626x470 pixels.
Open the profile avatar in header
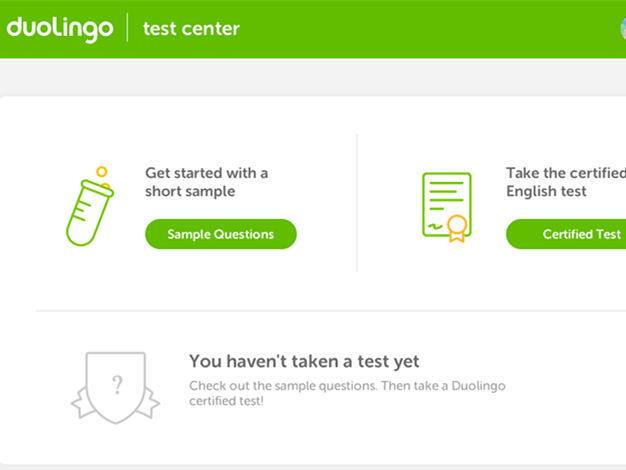(x=622, y=28)
